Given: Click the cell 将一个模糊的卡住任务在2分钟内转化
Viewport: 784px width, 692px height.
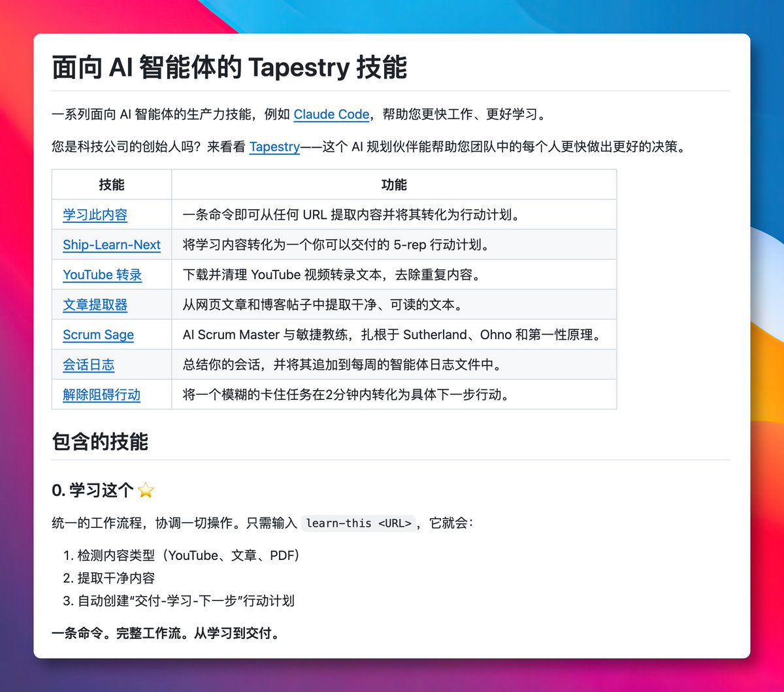Looking at the screenshot, I should pyautogui.click(x=394, y=395).
